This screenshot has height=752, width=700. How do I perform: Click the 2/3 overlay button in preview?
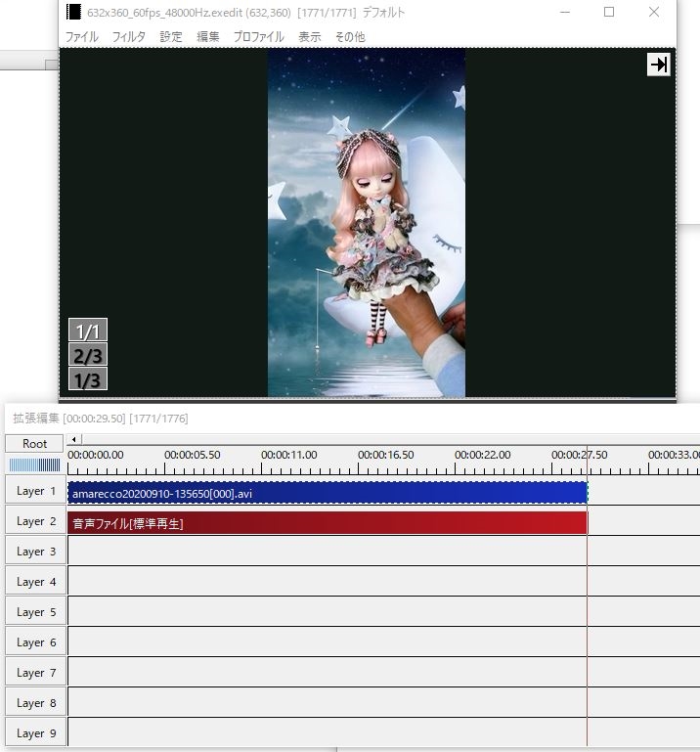(88, 354)
